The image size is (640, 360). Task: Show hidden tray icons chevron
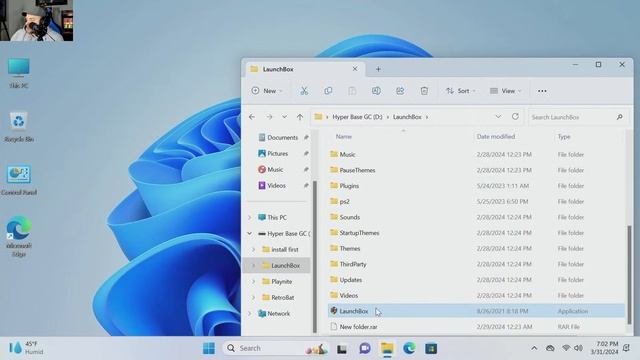click(x=534, y=348)
